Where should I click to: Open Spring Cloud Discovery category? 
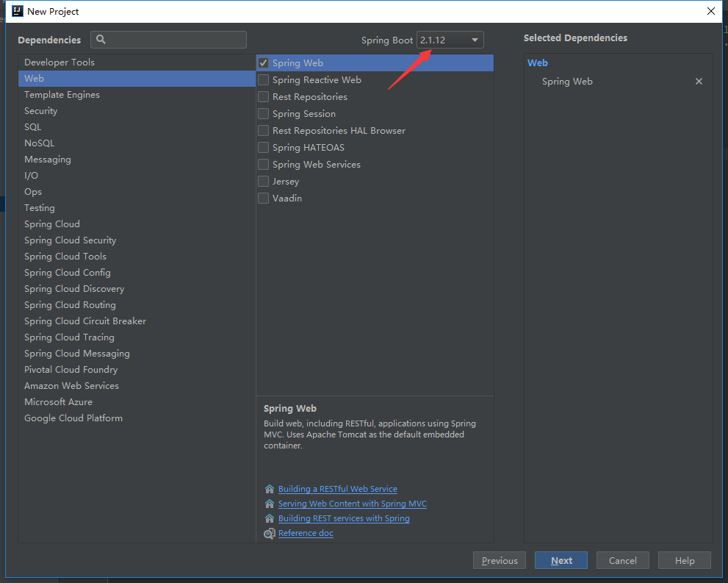[x=137, y=288]
